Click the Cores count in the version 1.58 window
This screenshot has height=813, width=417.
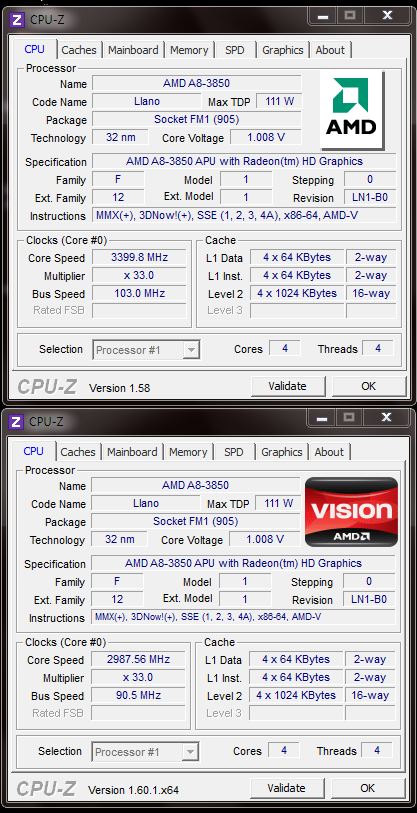point(285,348)
